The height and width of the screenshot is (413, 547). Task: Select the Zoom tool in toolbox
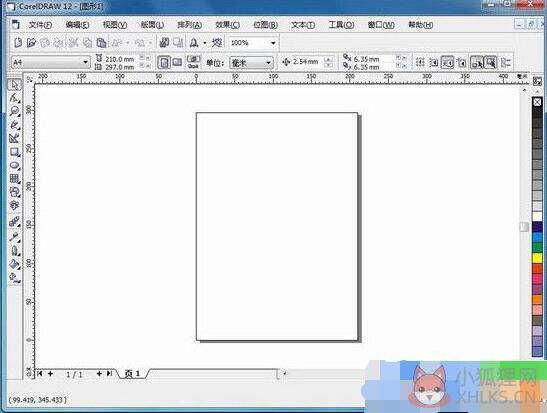click(x=14, y=111)
